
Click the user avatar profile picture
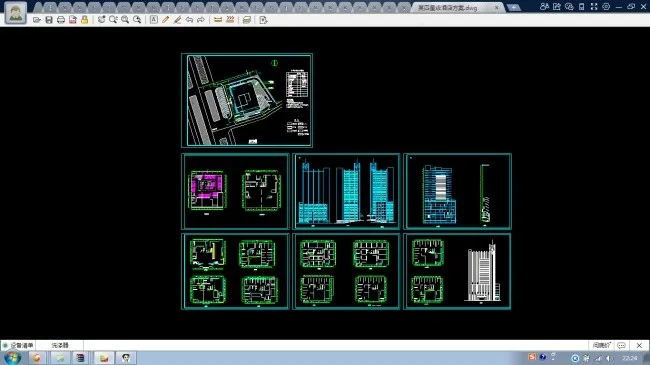coord(16,12)
